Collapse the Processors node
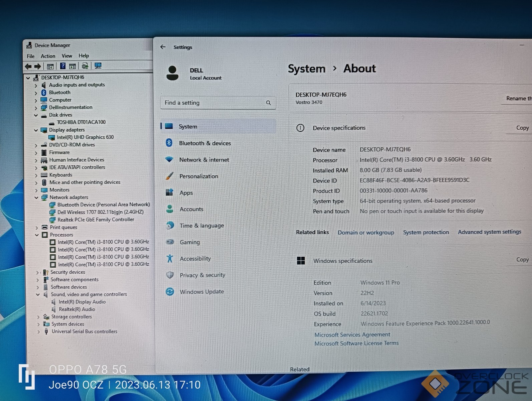The image size is (532, 401). (37, 235)
